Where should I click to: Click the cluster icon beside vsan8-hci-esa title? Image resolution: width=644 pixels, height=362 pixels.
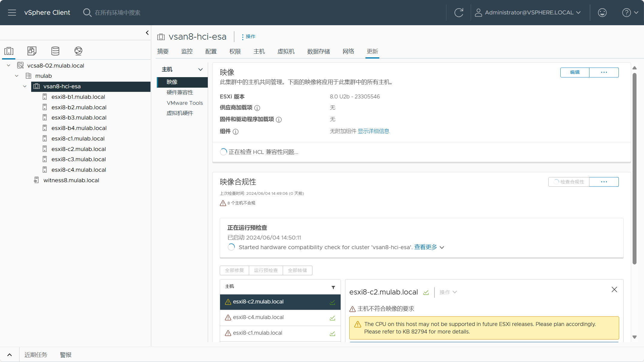[x=161, y=37]
